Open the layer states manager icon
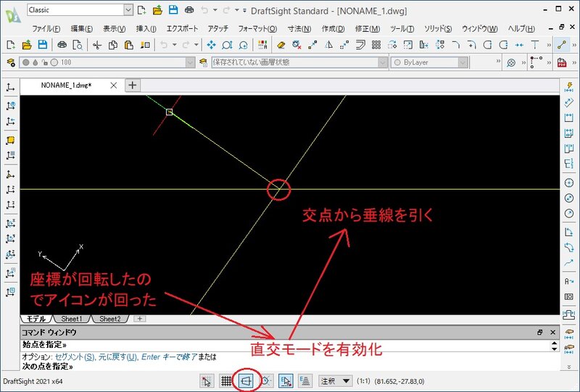This screenshot has width=580, height=392. tap(203, 62)
